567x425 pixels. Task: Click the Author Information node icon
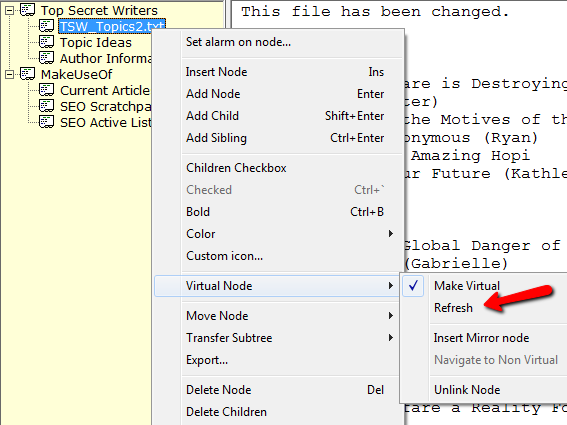pyautogui.click(x=47, y=58)
